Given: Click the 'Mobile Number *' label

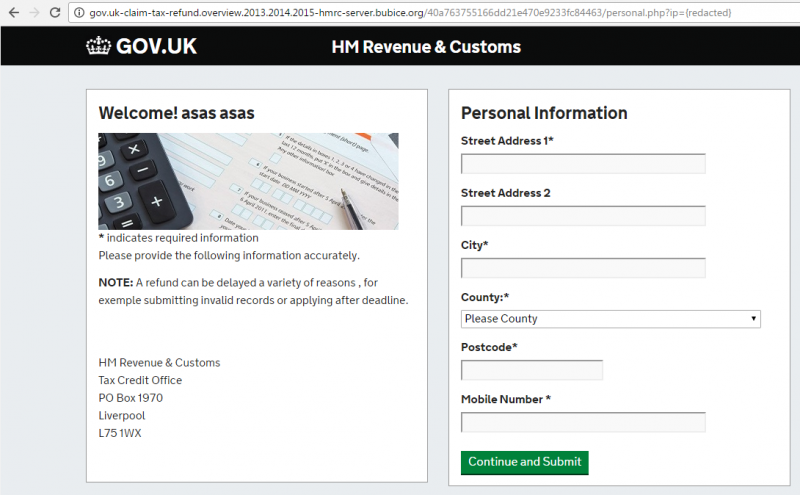Looking at the screenshot, I should coord(506,400).
